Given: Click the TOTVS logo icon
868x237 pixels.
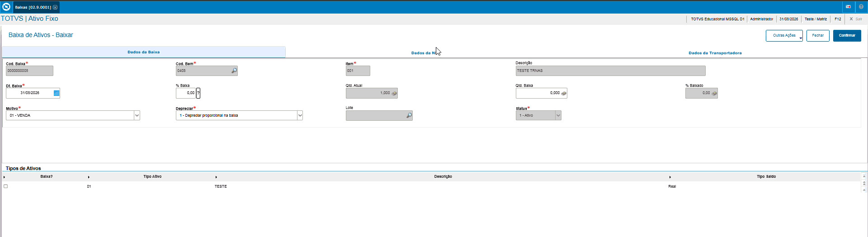Looking at the screenshot, I should coord(6,7).
